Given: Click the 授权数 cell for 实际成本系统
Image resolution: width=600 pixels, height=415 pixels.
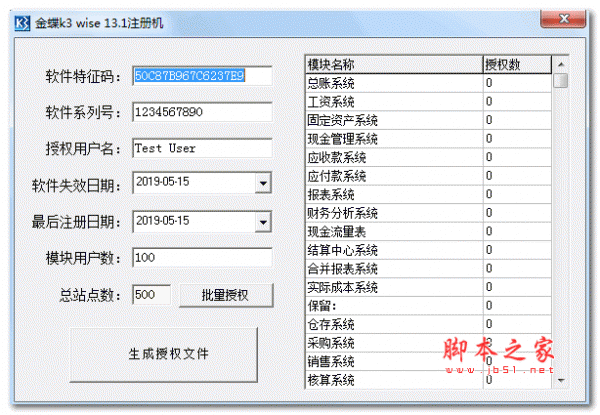Looking at the screenshot, I should 517,287.
